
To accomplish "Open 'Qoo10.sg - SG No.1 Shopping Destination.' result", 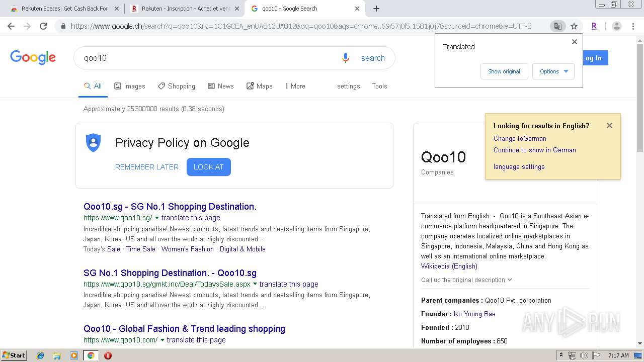I will 170,207.
